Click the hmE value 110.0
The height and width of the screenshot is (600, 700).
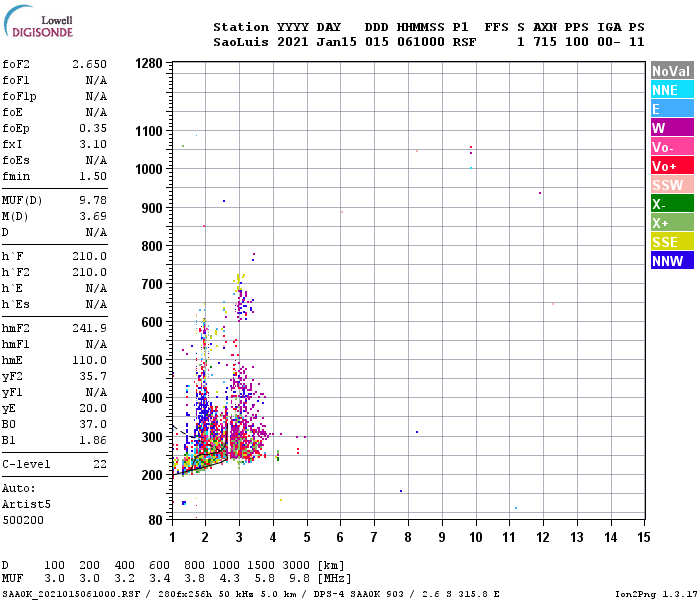90,360
